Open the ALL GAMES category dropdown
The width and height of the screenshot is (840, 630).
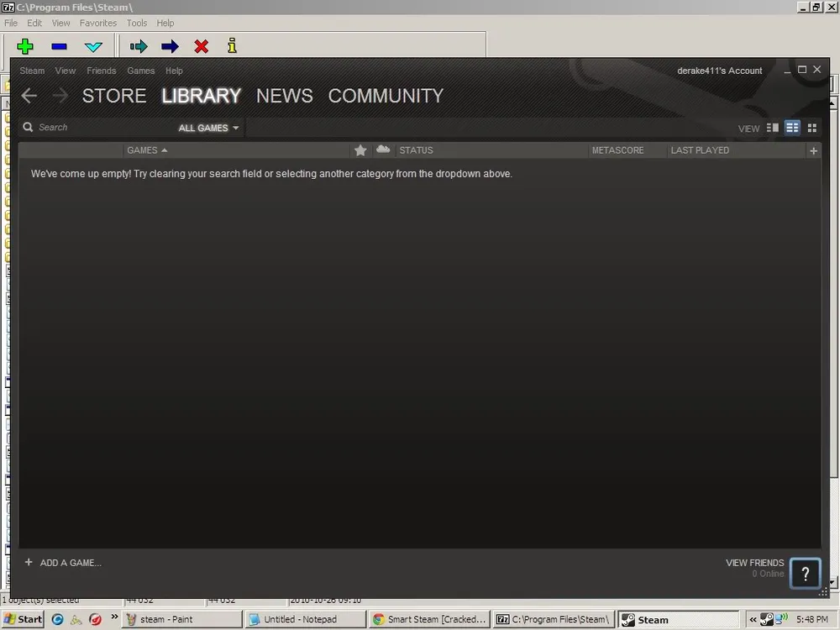tap(208, 129)
